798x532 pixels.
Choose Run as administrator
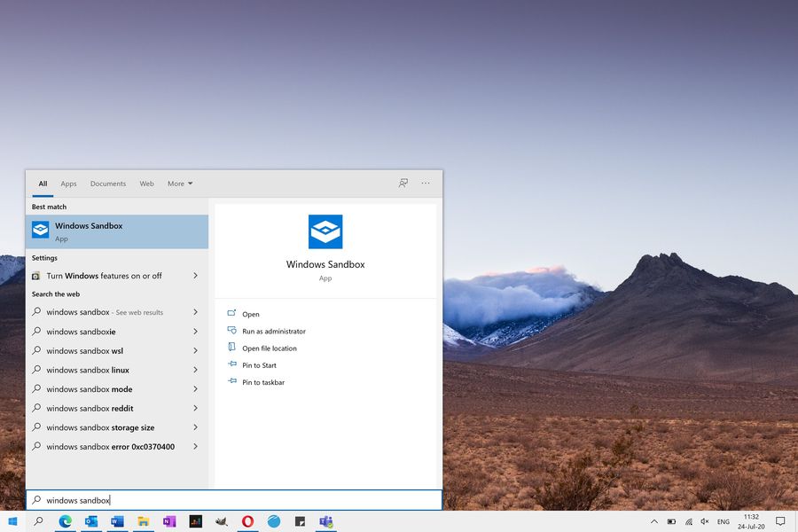[274, 331]
